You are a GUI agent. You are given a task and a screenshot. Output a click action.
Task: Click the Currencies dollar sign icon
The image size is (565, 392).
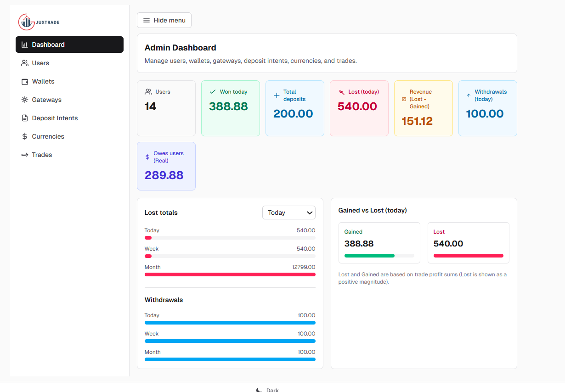[25, 136]
